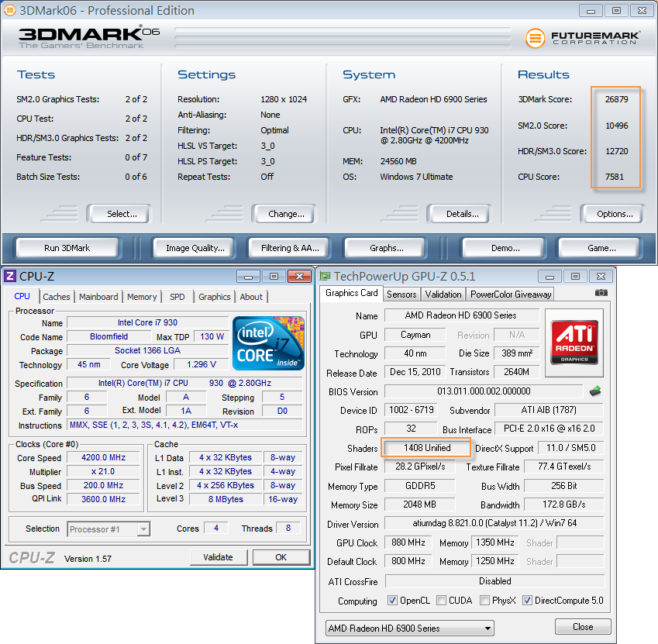Click the Driver Version field in GPU-Z

pos(494,523)
